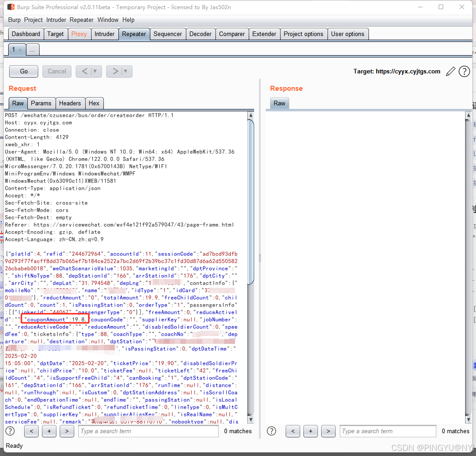
Task: Click the Target https://cyyx.cyjtgs.com label
Action: point(397,72)
